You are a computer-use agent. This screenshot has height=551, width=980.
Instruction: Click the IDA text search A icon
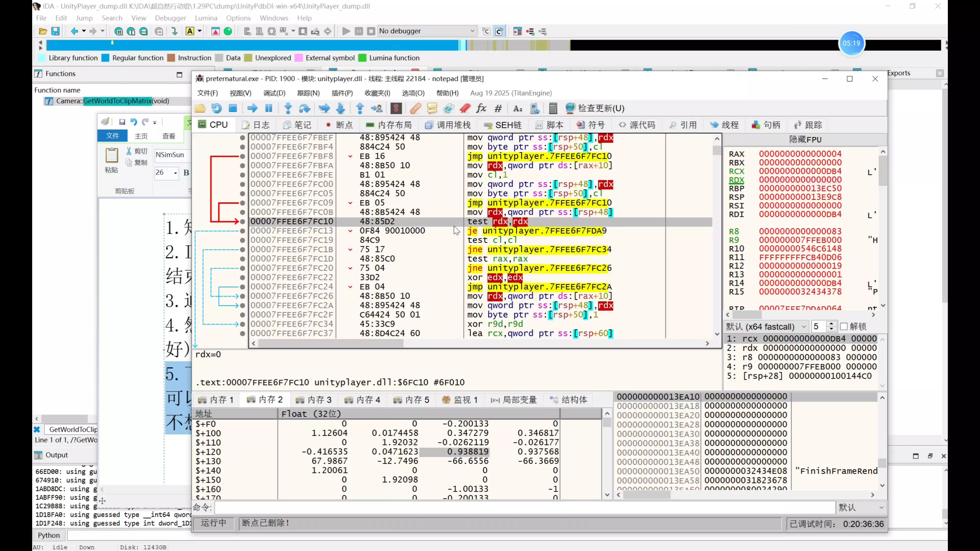click(190, 31)
